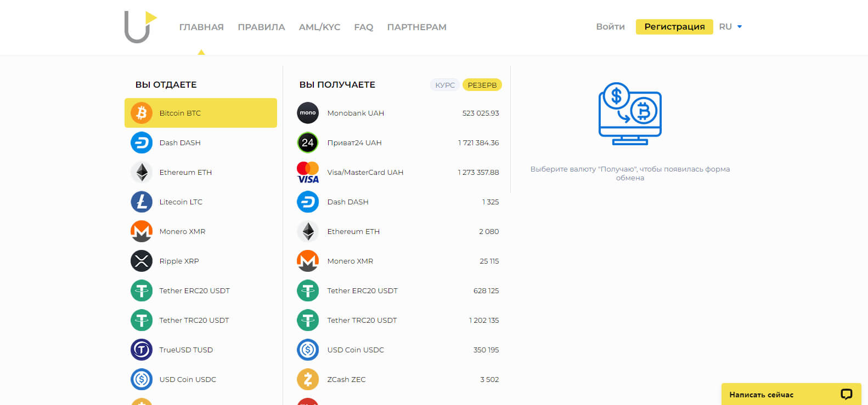Viewport: 868px width, 405px height.
Task: Select Monobank UAH as receive currency
Action: click(x=398, y=113)
